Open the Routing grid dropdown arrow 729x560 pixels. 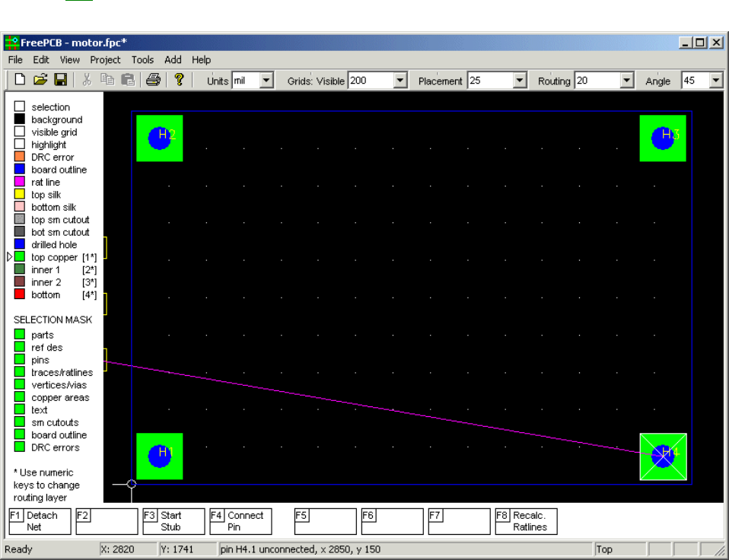[x=627, y=81]
